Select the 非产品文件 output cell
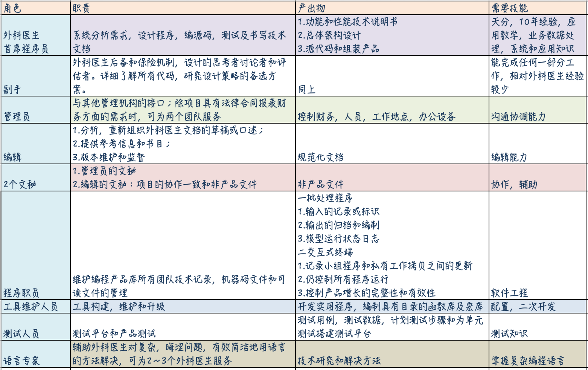The height and width of the screenshot is (370, 588). [x=392, y=177]
